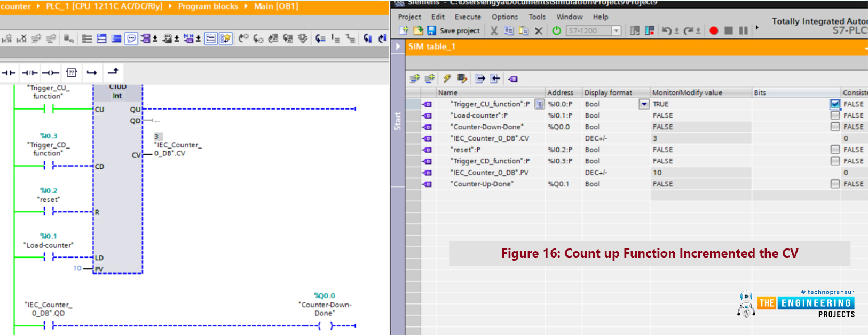Viewport: 868px width, 335px height.
Task: Open the undo history dropdown arrow
Action: pyautogui.click(x=676, y=31)
